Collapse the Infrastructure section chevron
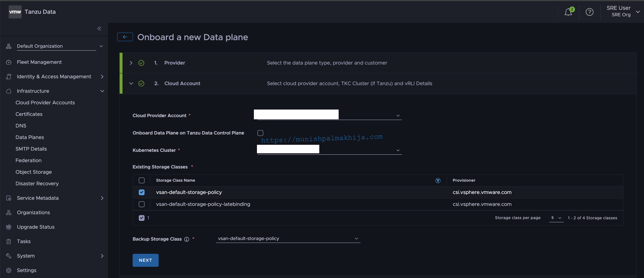This screenshot has width=644, height=278. [102, 91]
